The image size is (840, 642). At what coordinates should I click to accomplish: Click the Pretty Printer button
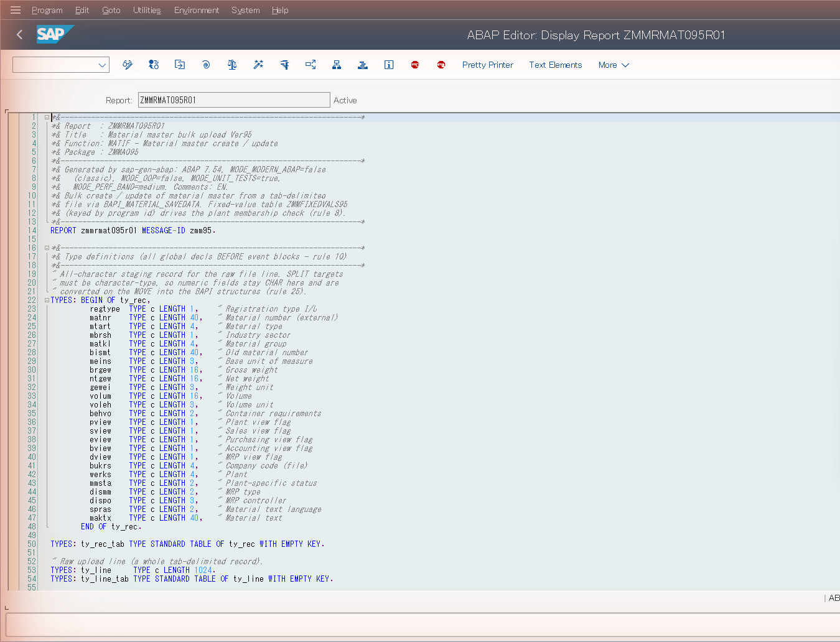488,65
